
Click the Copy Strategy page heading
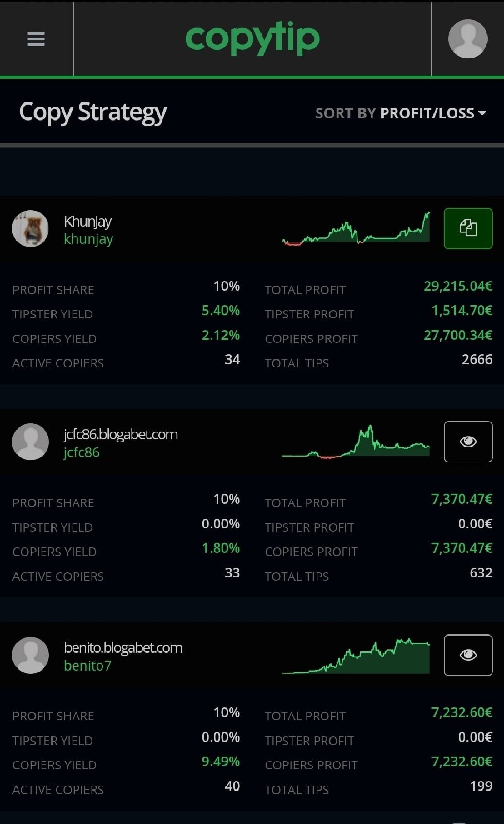point(93,112)
